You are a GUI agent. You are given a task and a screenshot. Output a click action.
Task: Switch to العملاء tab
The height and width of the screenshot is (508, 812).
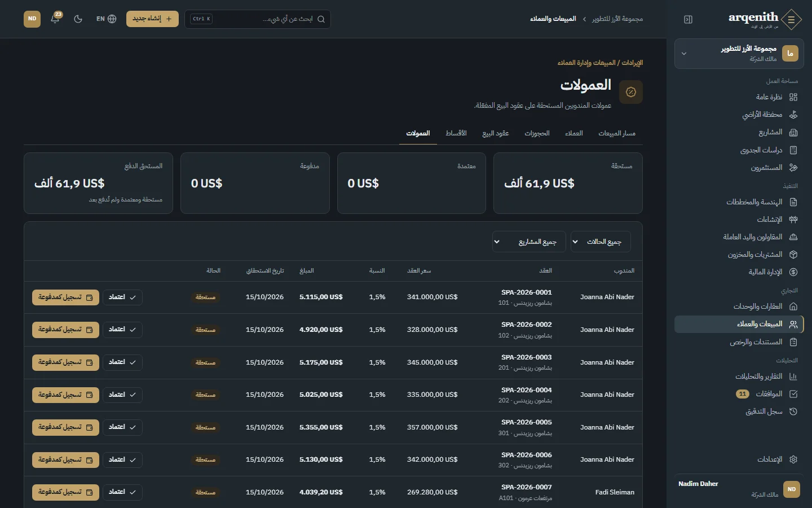click(574, 133)
